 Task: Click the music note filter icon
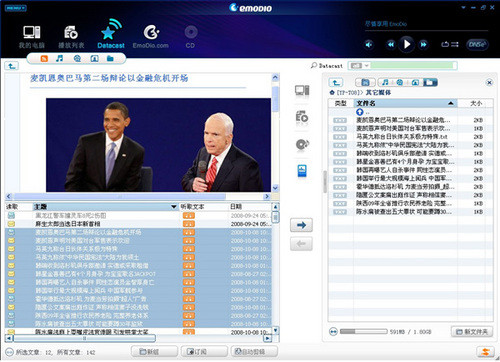[x=60, y=59]
